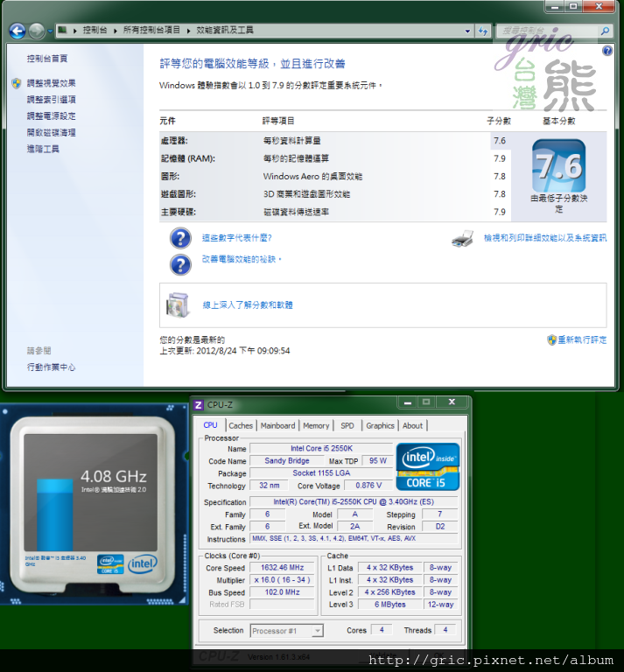
Task: Click 主要硬碟 row label
Action: [179, 212]
